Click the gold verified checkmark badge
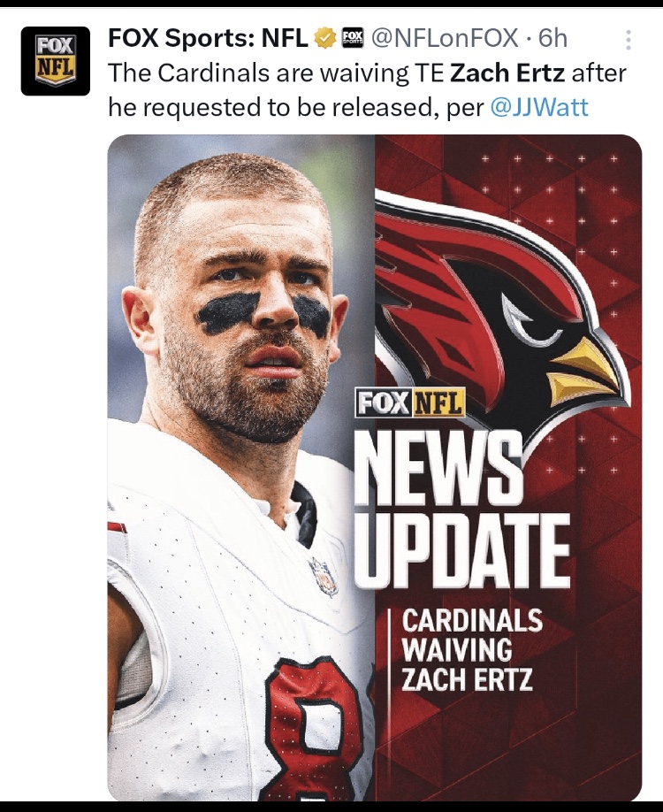The image size is (663, 812). point(325,38)
